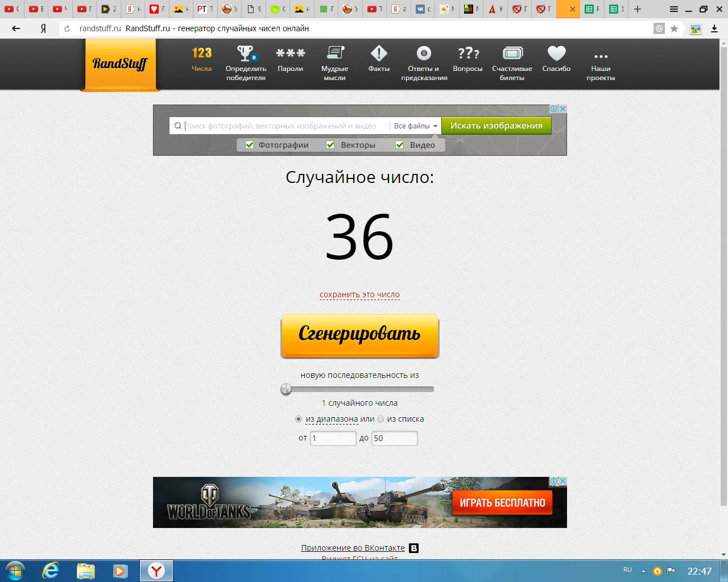728x582 pixels.
Task: Open the 'Мудрые мысли' scroll section
Action: pyautogui.click(x=335, y=64)
